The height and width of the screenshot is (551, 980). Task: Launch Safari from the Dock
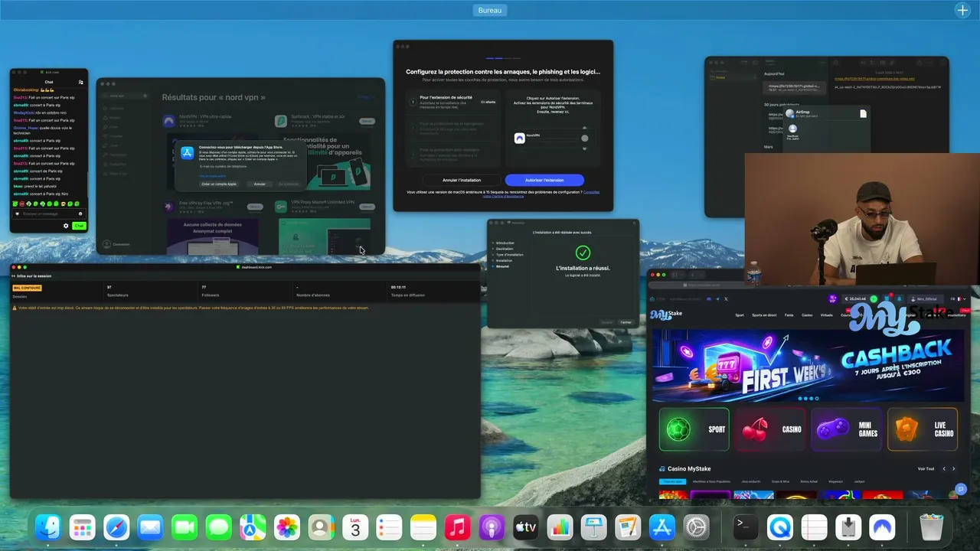click(x=116, y=527)
